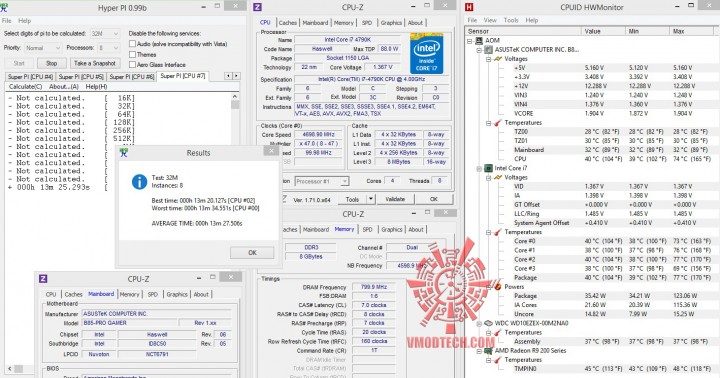Click Take a Snapshot button
The image size is (720, 378).
pyautogui.click(x=95, y=63)
